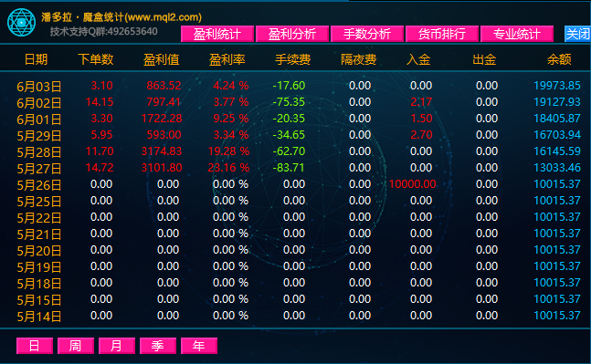The image size is (591, 364).
Task: Click the 余额 column header
Action: click(559, 59)
